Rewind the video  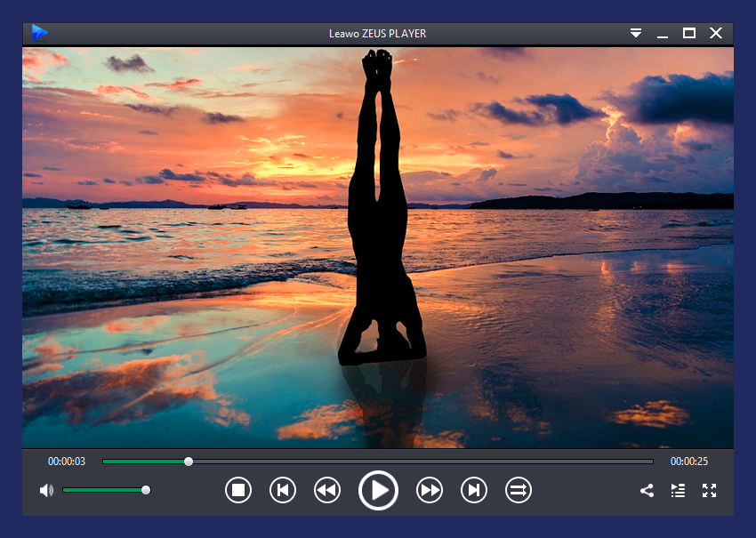point(327,490)
